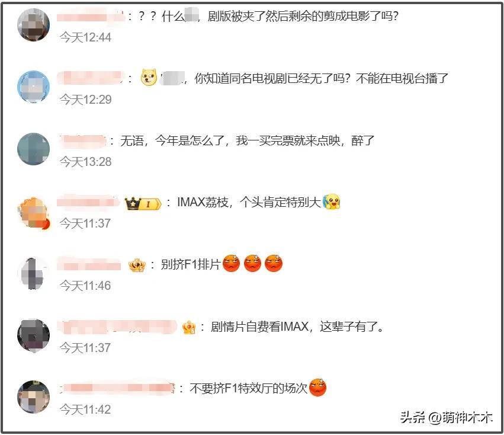Click the first angry emoji after 别挤F1排片
The height and width of the screenshot is (435, 504).
231,263
